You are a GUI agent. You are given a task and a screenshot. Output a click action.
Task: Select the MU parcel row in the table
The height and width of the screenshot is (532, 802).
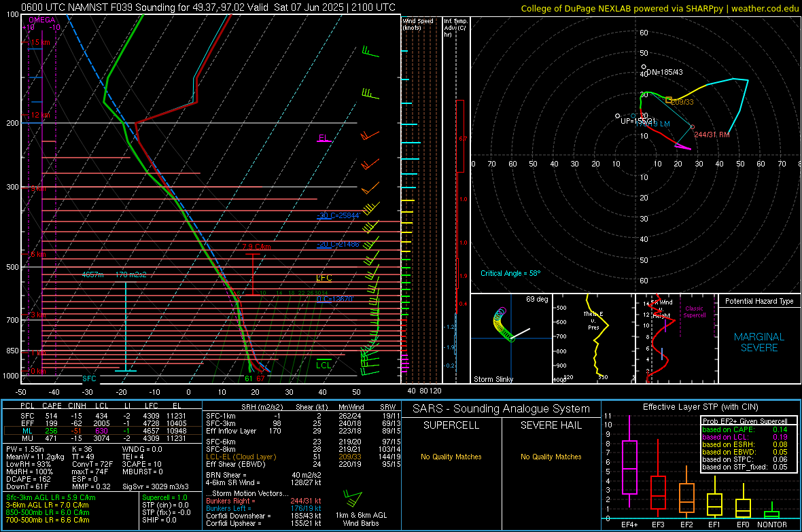click(102, 438)
